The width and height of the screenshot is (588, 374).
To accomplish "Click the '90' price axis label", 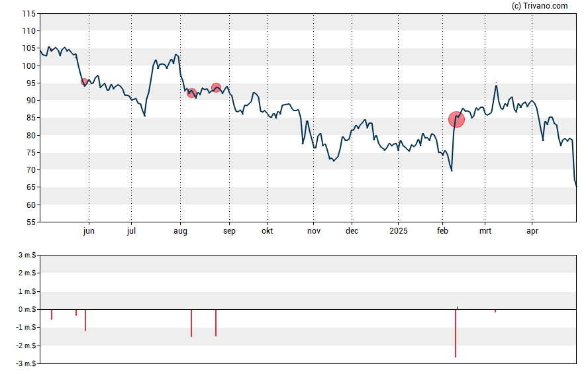I will (31, 101).
